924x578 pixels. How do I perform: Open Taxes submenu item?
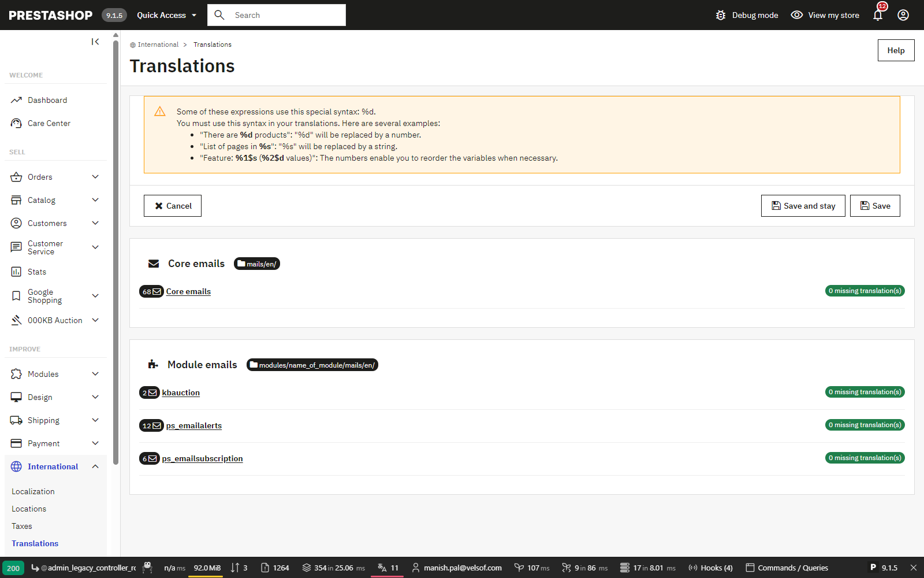pyautogui.click(x=22, y=526)
